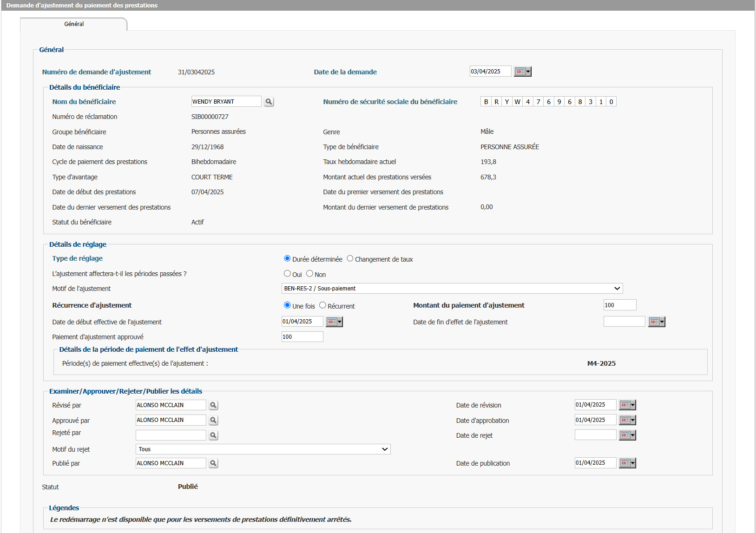This screenshot has width=756, height=533.
Task: Click the Bihebdomadaire payment cycle value
Action: [214, 162]
